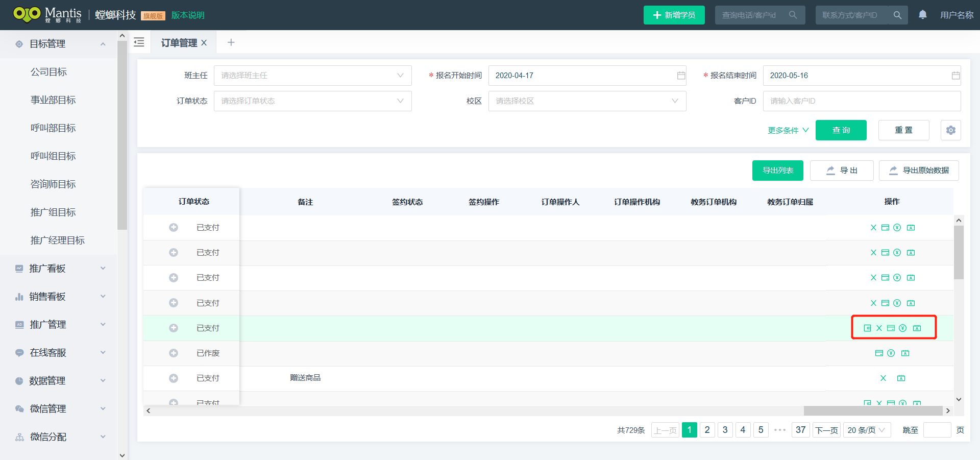Collapse the sidebar with the menu-fold icon
980x460 pixels.
tap(139, 42)
